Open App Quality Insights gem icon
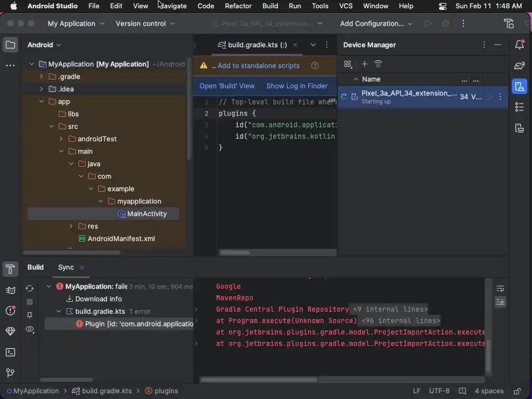 [x=10, y=331]
